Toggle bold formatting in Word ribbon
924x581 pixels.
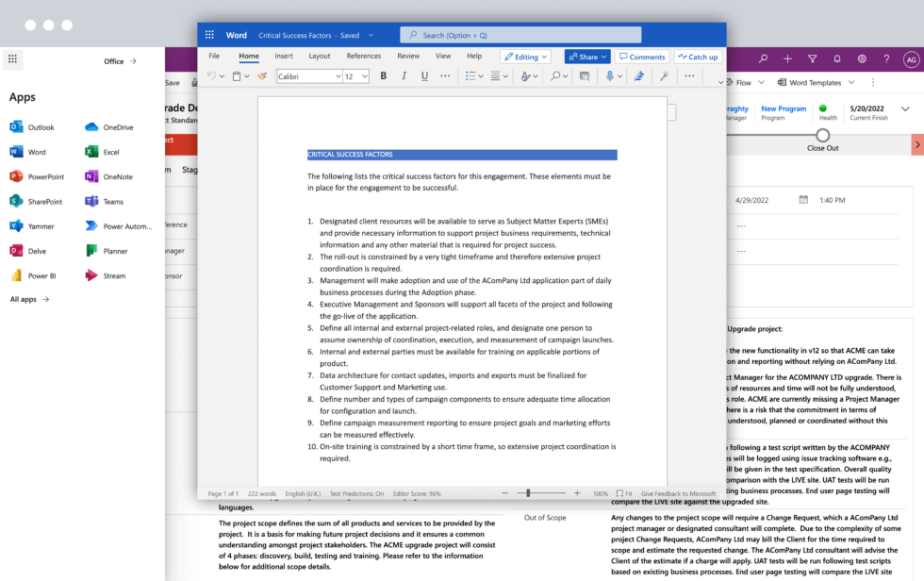point(383,76)
